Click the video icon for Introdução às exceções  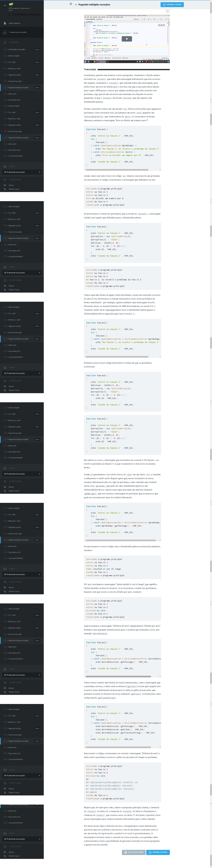coord(5,50)
